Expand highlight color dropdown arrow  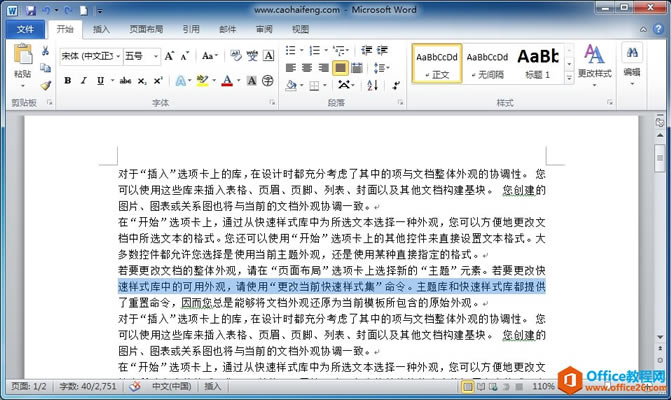214,80
